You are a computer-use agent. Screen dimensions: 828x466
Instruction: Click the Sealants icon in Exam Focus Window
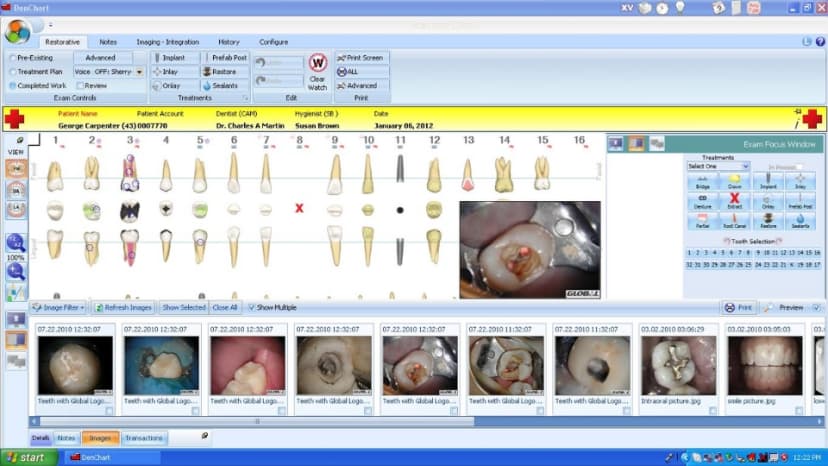[801, 220]
